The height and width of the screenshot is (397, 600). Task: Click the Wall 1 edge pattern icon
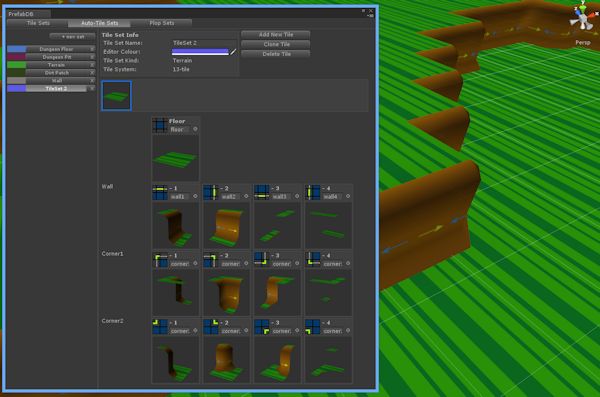pos(160,193)
